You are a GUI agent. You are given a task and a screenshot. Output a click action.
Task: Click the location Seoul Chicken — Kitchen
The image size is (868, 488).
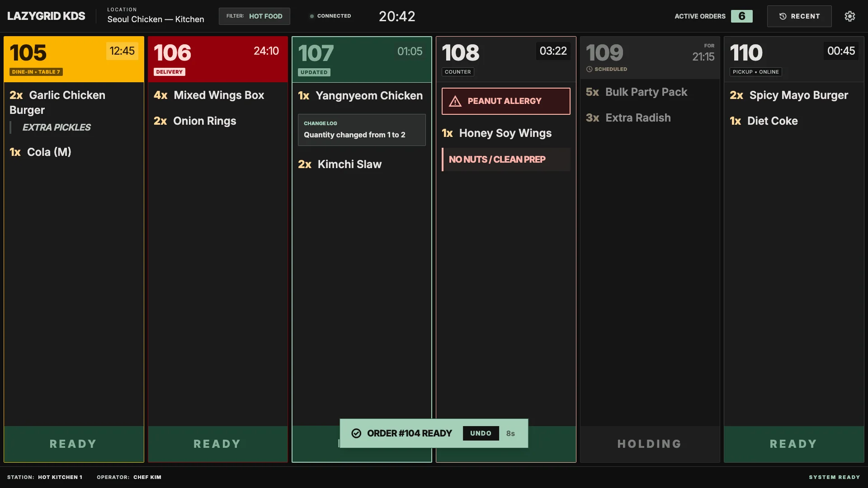[156, 19]
